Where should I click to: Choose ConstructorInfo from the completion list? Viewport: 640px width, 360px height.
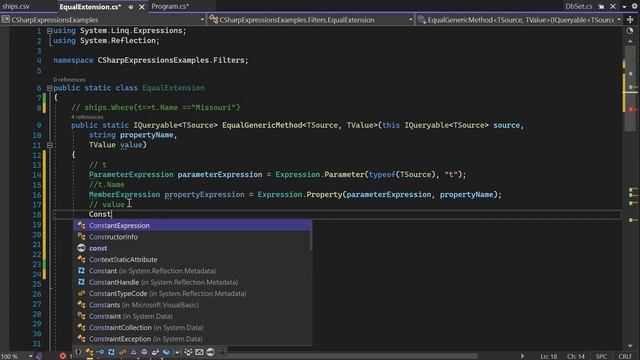(192, 237)
